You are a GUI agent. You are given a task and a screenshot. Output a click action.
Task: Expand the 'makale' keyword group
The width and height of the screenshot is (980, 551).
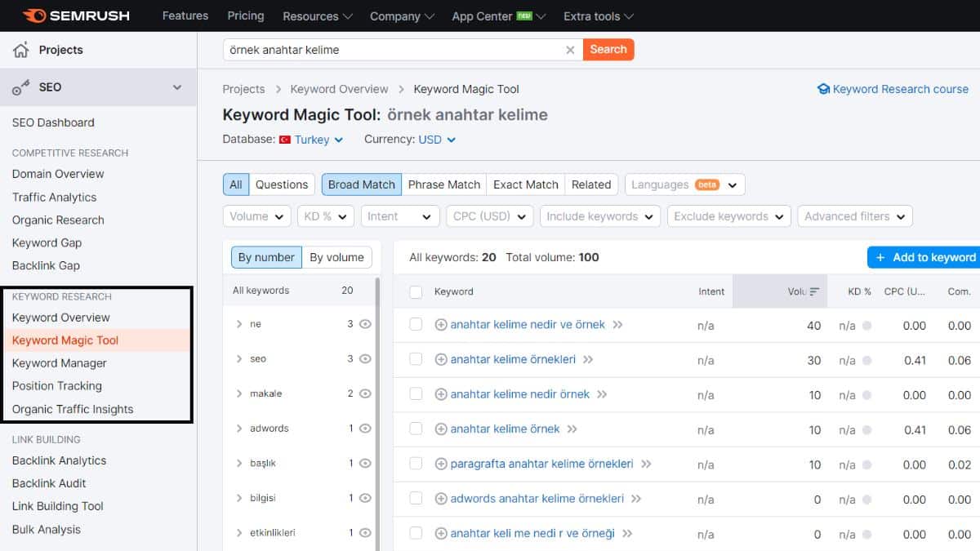pos(239,393)
